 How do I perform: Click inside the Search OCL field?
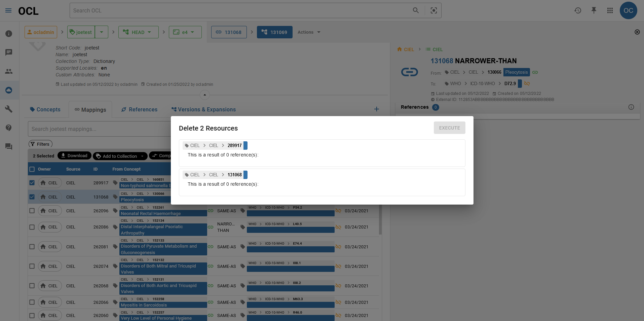click(202, 10)
